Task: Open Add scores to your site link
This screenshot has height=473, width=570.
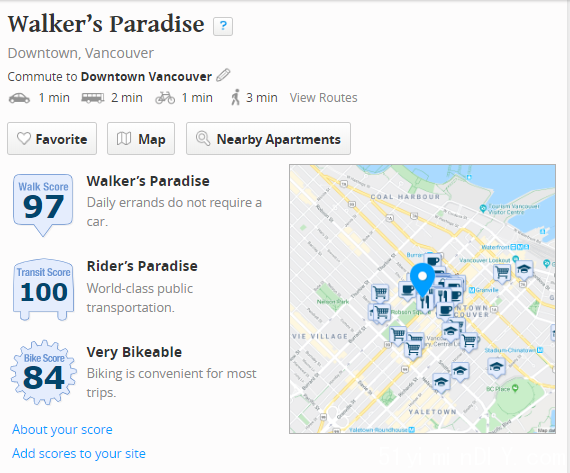Action: pos(79,453)
